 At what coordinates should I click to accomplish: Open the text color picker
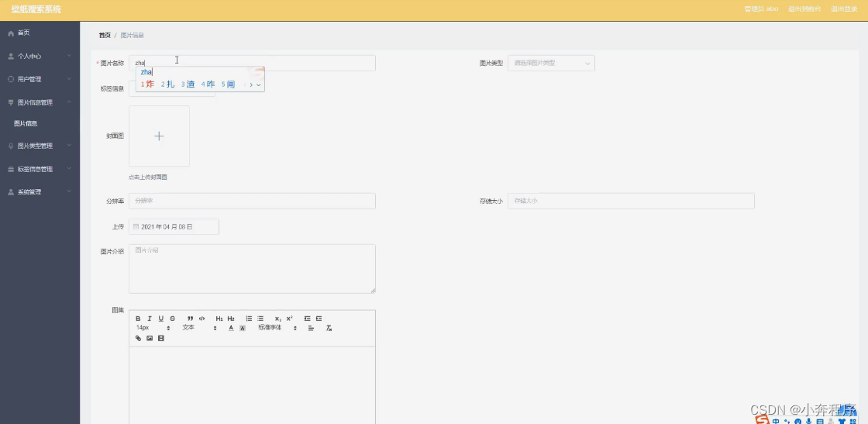point(231,328)
